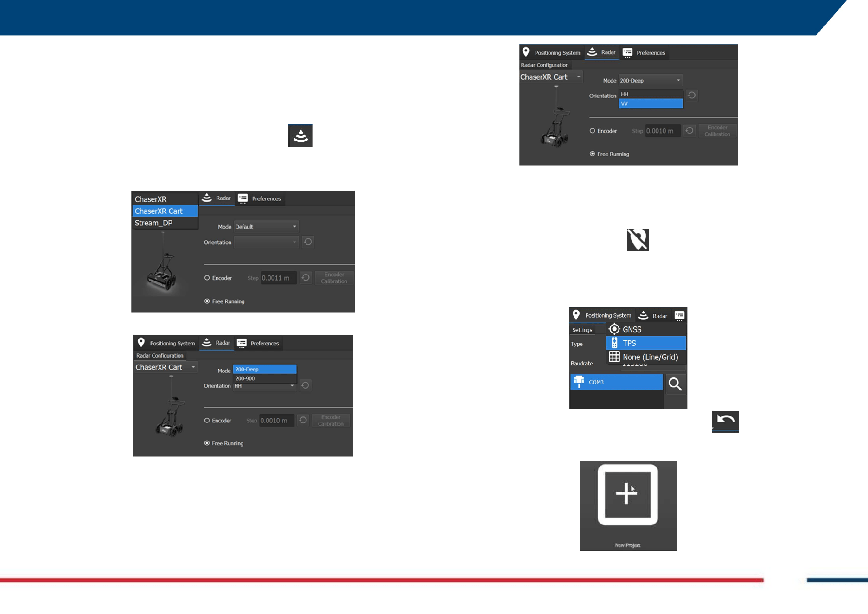Open ChaserXR Cart dropdown in the HH/VV panel

pyautogui.click(x=551, y=77)
